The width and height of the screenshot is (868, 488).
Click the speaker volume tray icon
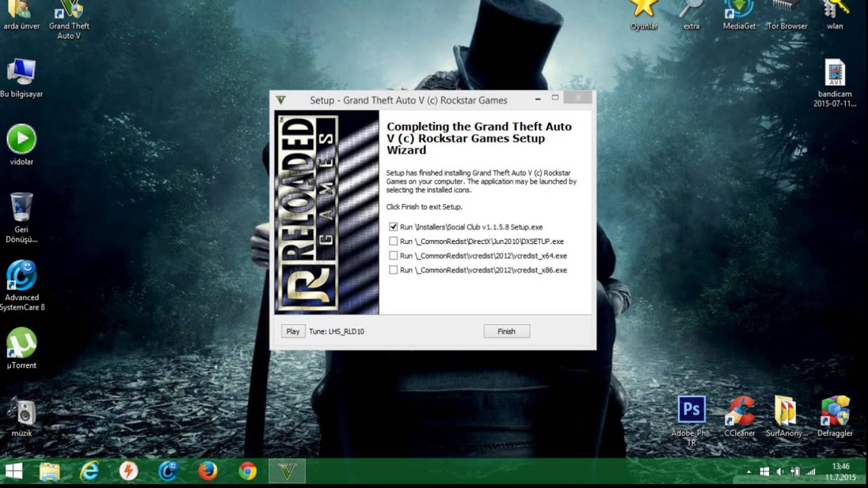(780, 471)
